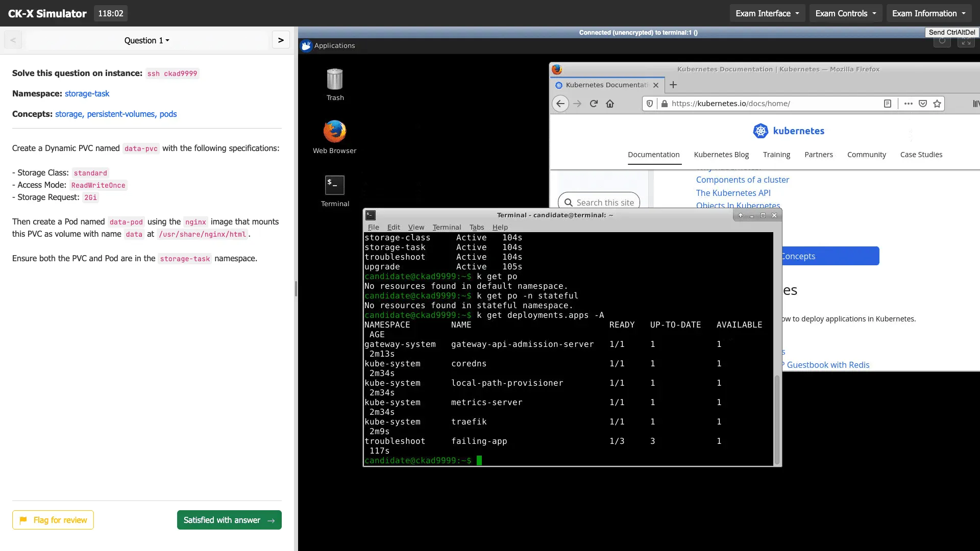Open Firefox's overflow menu (three dots)
The image size is (980, 551).
[x=908, y=104]
